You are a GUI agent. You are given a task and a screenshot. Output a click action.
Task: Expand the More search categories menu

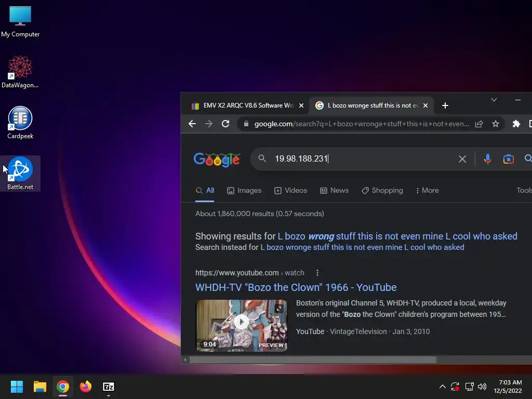click(427, 191)
